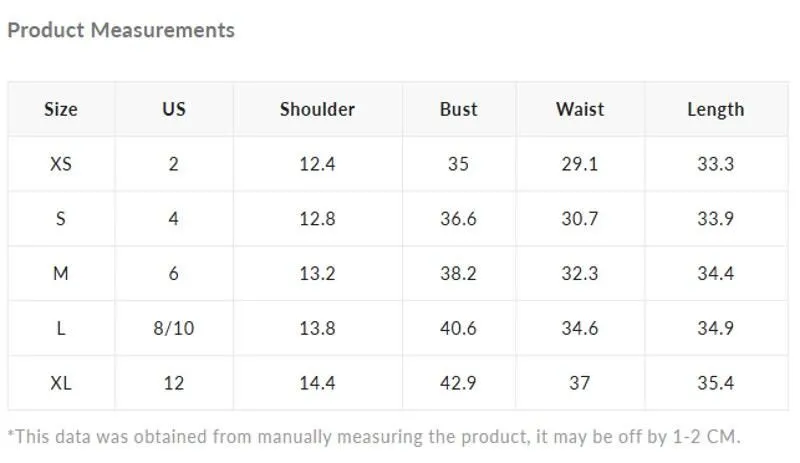Viewport: 800px width, 463px height.
Task: Click the 34.6 waist cell
Action: click(580, 328)
